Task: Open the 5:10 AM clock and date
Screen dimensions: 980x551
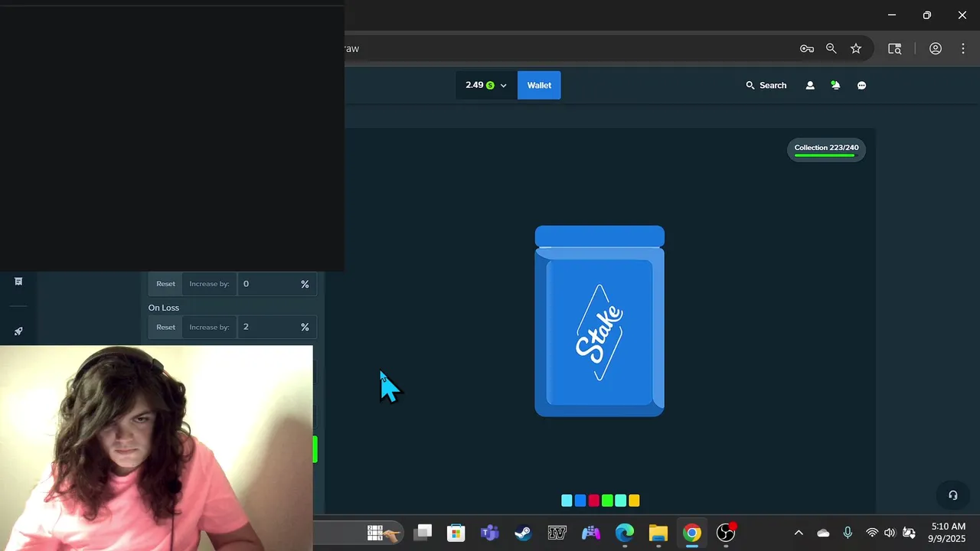Action: pyautogui.click(x=949, y=533)
